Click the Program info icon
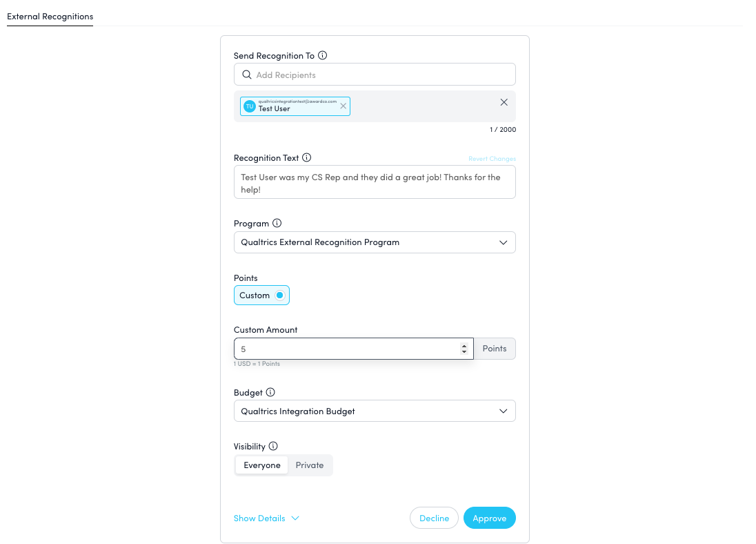This screenshot has width=756, height=544. pyautogui.click(x=277, y=224)
